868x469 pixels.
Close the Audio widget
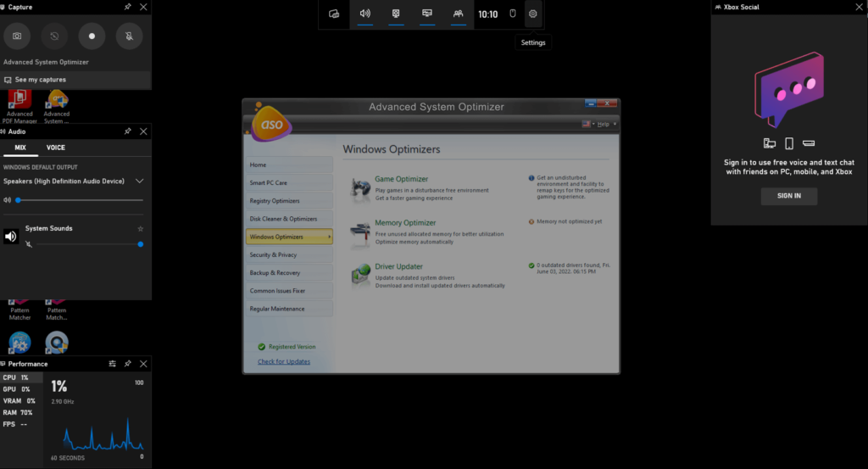tap(143, 131)
